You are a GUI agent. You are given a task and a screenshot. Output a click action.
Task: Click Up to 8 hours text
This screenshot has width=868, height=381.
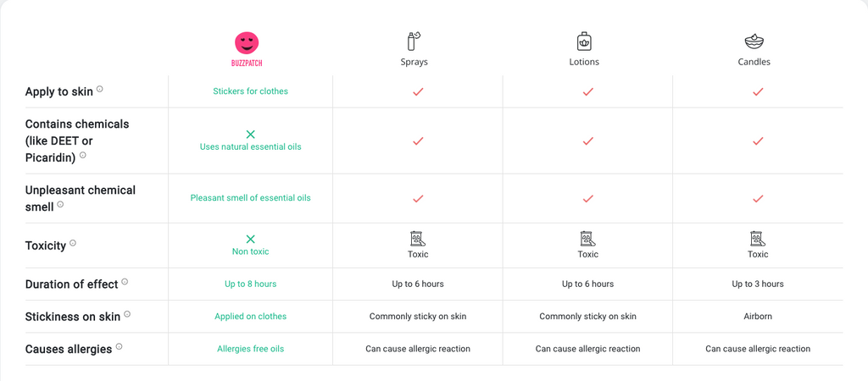[x=250, y=284]
